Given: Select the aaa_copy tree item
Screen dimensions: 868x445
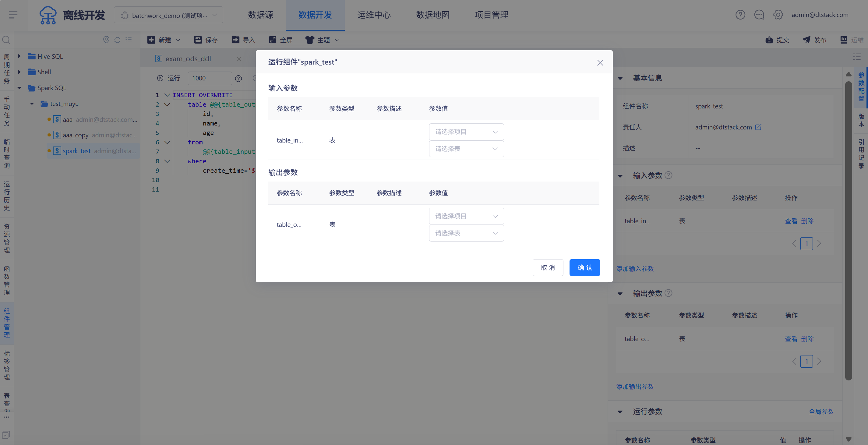Looking at the screenshot, I should click(x=93, y=135).
